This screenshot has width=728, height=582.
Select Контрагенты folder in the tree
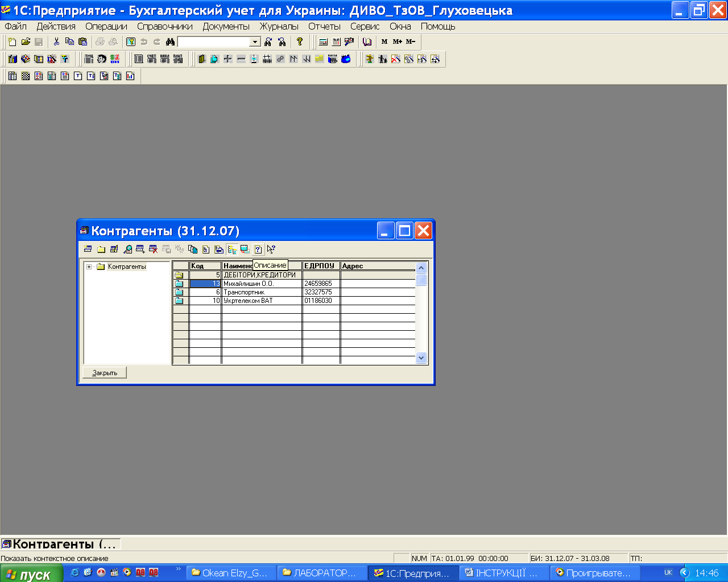click(x=127, y=267)
